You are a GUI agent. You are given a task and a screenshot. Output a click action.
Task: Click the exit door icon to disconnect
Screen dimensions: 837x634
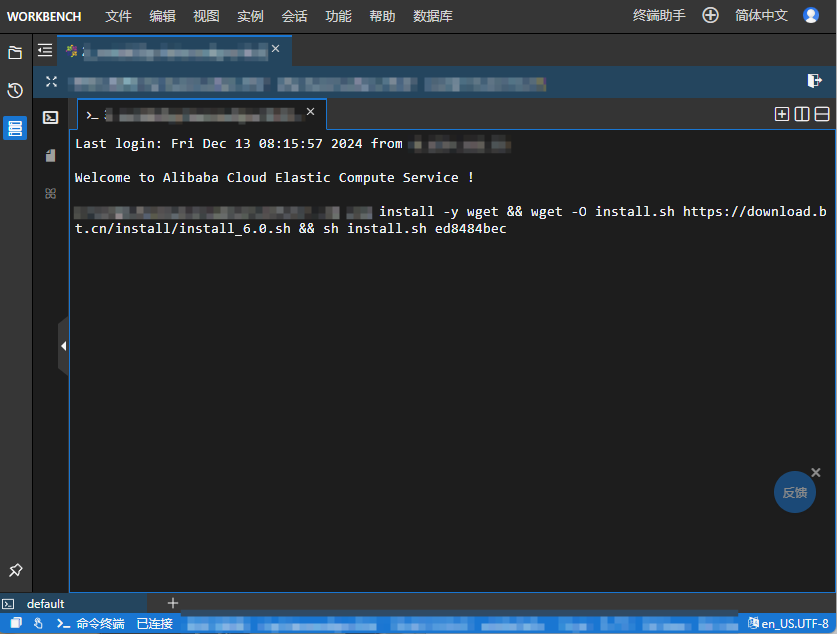(x=814, y=81)
